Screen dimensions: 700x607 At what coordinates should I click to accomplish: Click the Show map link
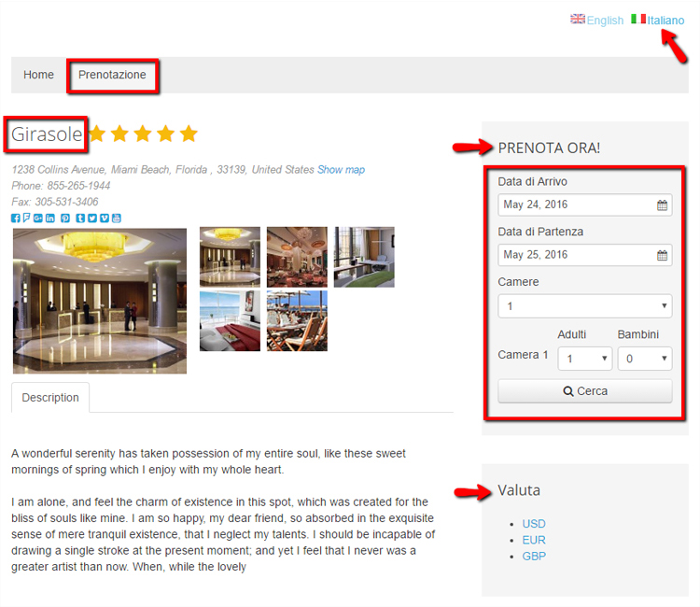(341, 170)
